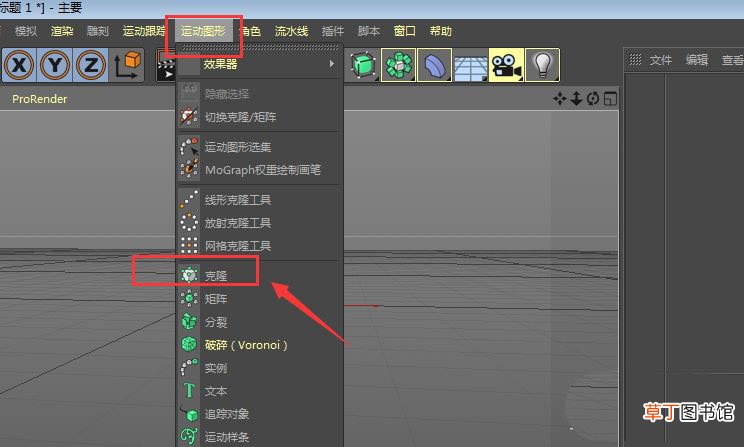
Task: Click the floor grid environment icon
Action: pos(470,65)
